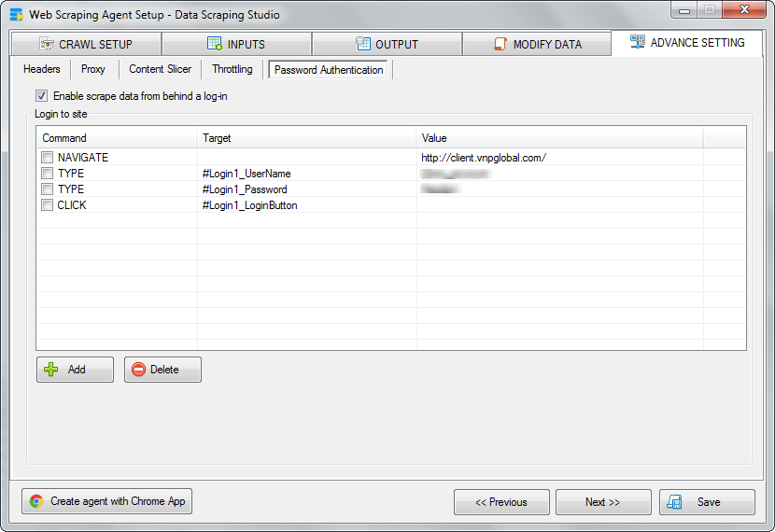The image size is (775, 532).
Task: Click the Data Scraping Studio title bar icon
Action: 16,15
